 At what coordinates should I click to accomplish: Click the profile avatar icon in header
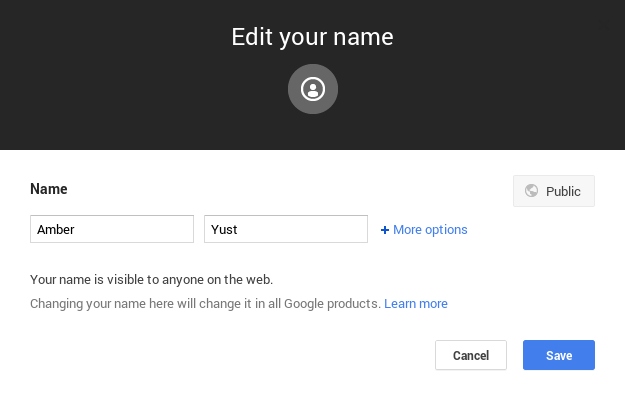[313, 89]
